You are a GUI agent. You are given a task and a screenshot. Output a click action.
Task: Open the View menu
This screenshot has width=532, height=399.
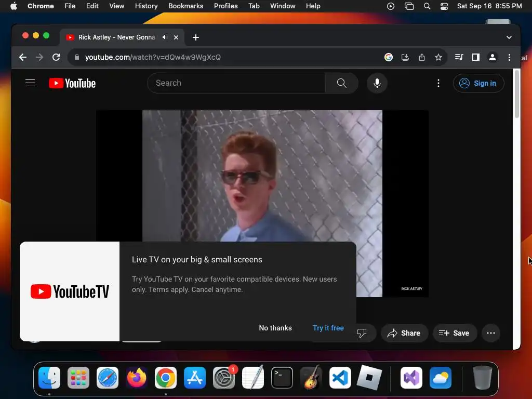click(x=116, y=6)
